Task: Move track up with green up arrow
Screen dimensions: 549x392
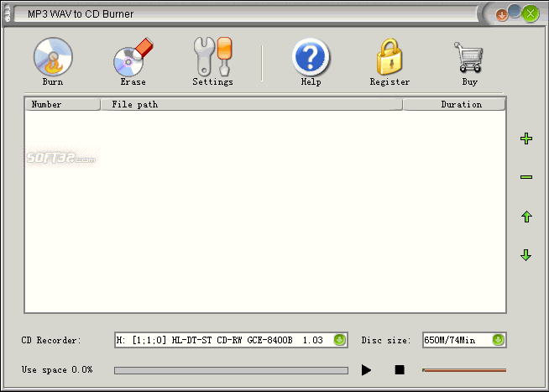Action: pyautogui.click(x=526, y=217)
